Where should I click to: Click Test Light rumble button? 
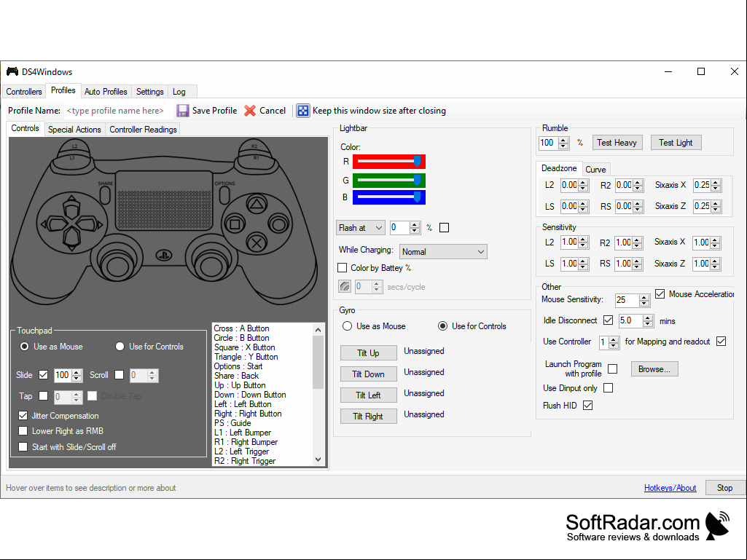coord(676,143)
